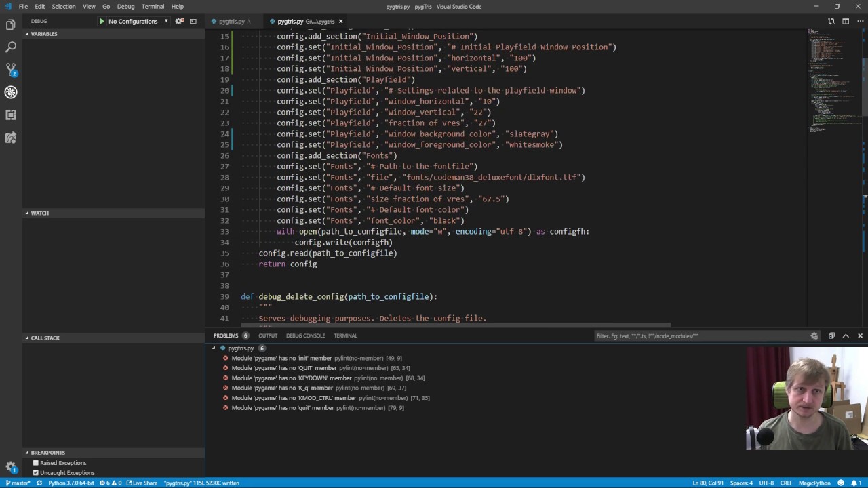Viewport: 868px width, 488px height.
Task: Click Open Changes icon in editor toolbar
Action: [833, 22]
